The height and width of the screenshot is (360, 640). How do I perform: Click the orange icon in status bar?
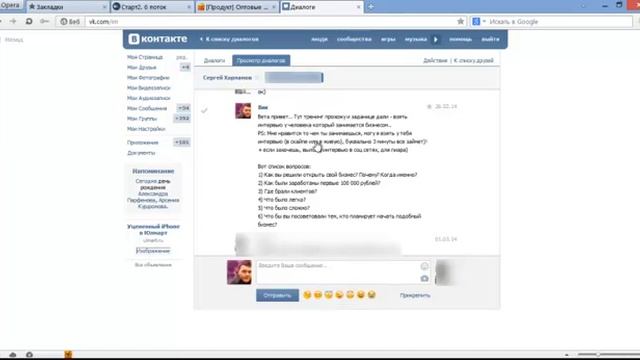pyautogui.click(x=68, y=354)
